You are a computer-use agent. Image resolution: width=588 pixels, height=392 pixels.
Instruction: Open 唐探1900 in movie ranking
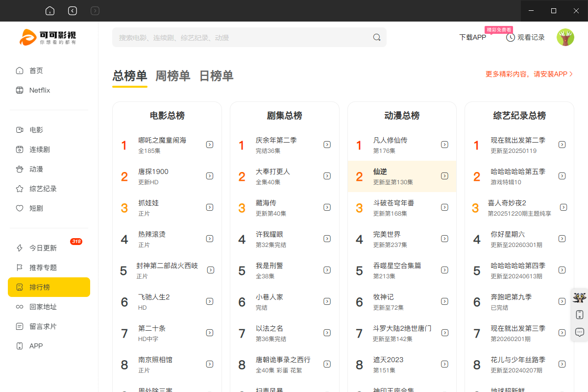tap(153, 171)
